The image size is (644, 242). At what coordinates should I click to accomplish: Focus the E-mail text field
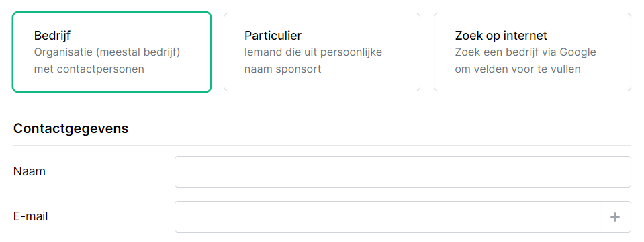tap(387, 217)
